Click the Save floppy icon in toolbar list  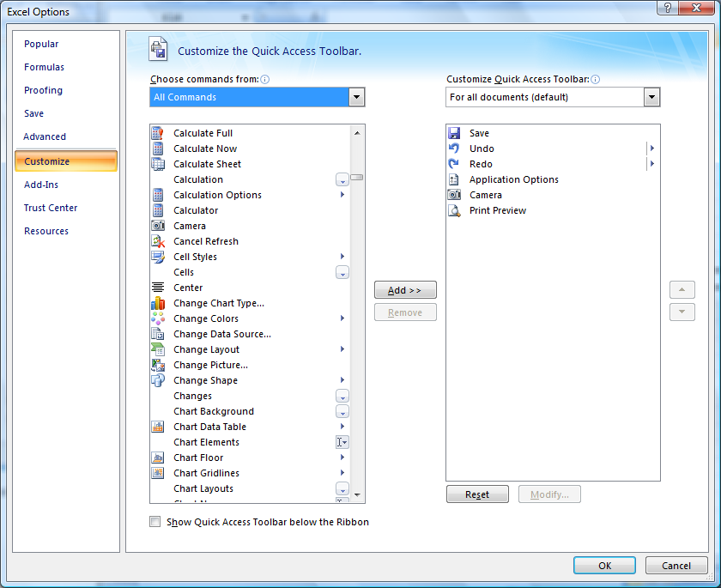454,133
